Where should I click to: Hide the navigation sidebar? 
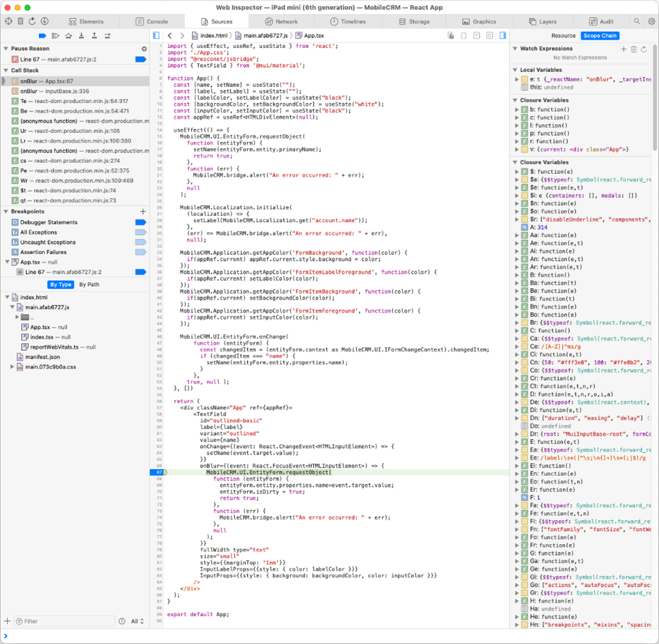(156, 35)
